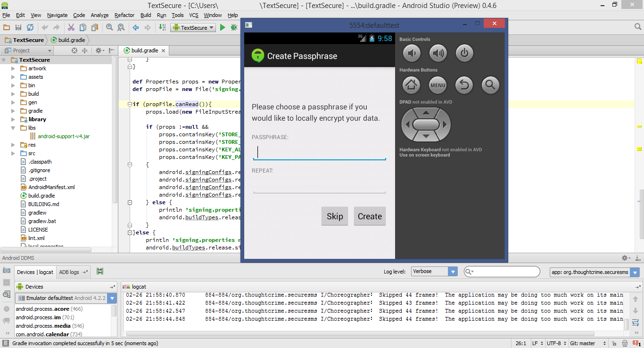Cut selection with the scissors icon
Viewport: 644px width, 348px height.
pos(71,28)
